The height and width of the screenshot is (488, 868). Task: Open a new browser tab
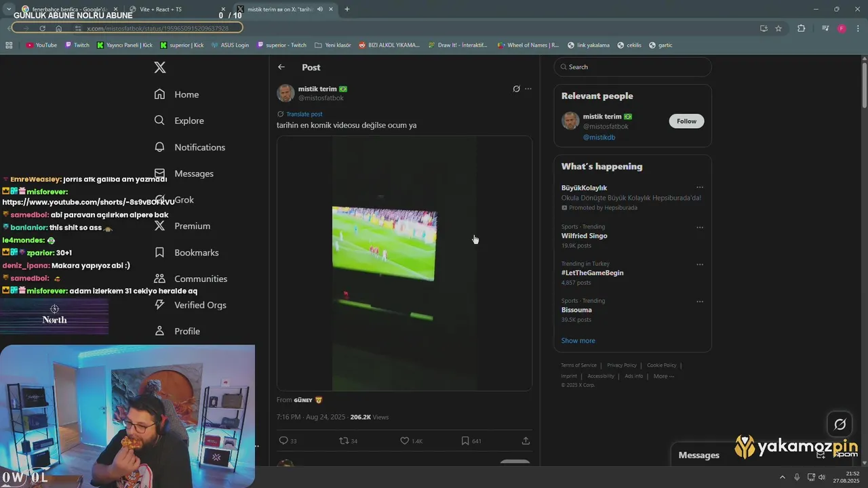[347, 9]
